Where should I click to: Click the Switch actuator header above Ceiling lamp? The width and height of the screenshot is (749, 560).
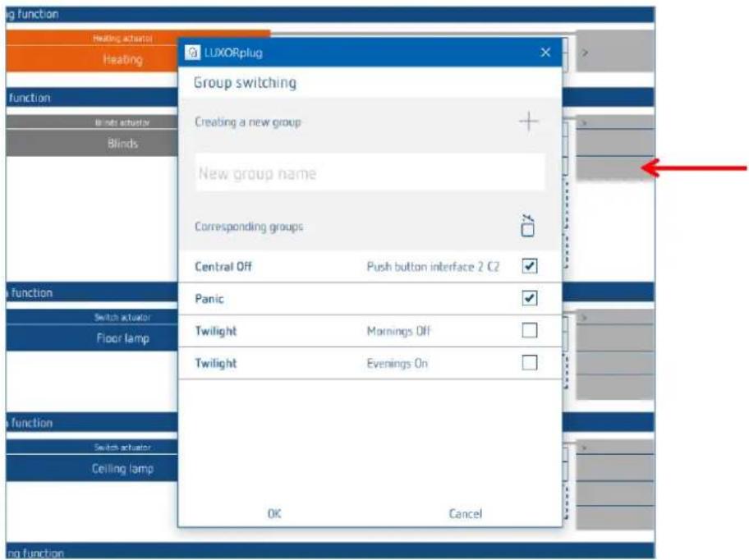[122, 448]
